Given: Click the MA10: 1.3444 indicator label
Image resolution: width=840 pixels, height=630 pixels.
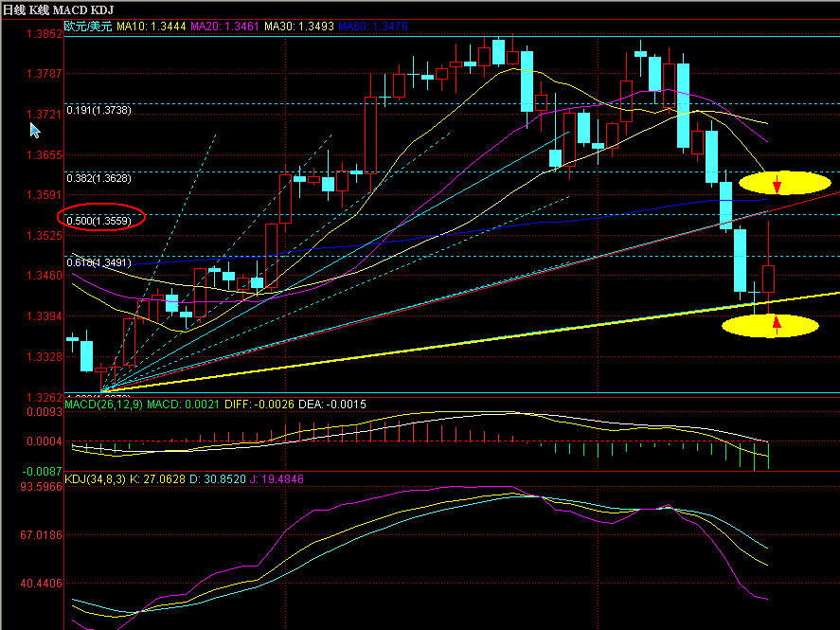Looking at the screenshot, I should pos(152,27).
